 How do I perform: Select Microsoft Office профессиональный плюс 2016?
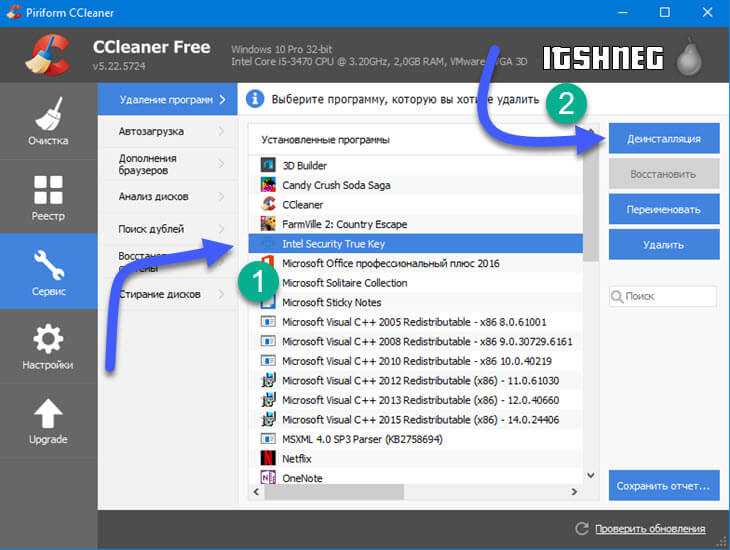(x=415, y=263)
